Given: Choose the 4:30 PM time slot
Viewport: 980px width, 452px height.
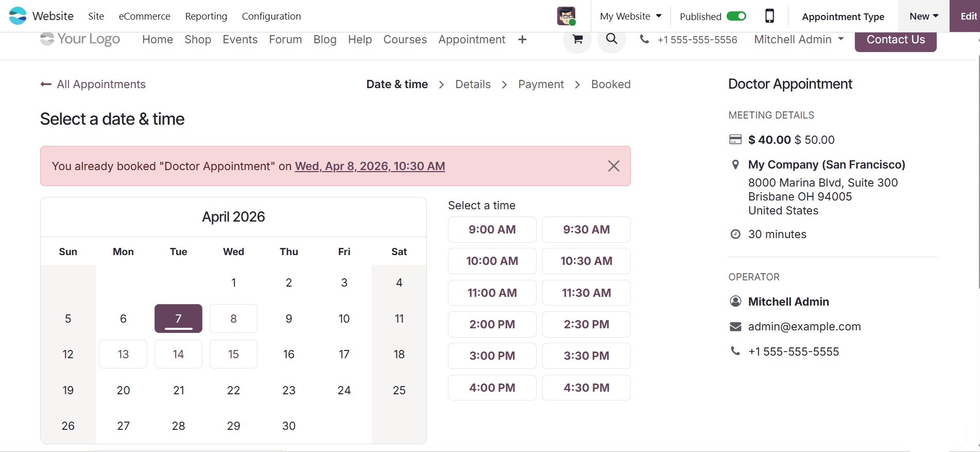Looking at the screenshot, I should click(586, 388).
